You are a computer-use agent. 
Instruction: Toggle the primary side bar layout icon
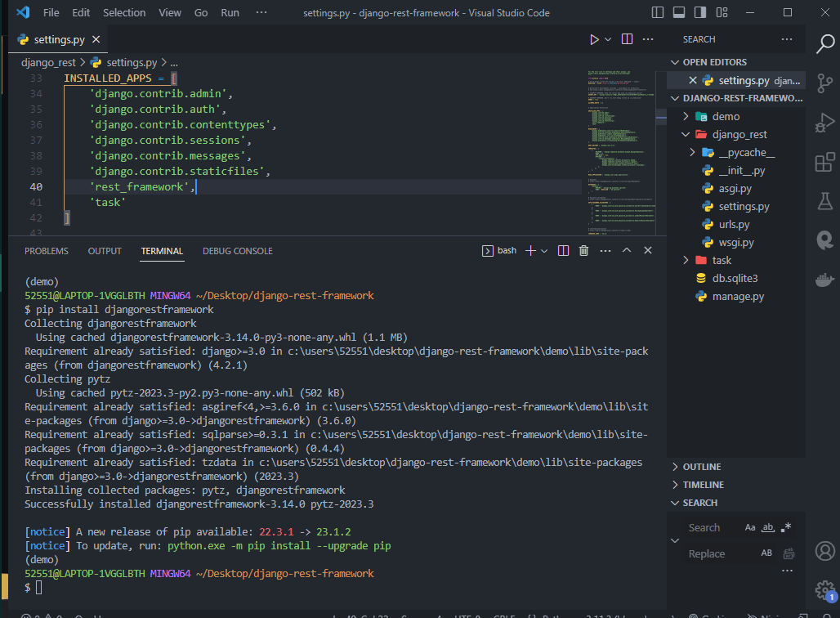click(x=657, y=12)
